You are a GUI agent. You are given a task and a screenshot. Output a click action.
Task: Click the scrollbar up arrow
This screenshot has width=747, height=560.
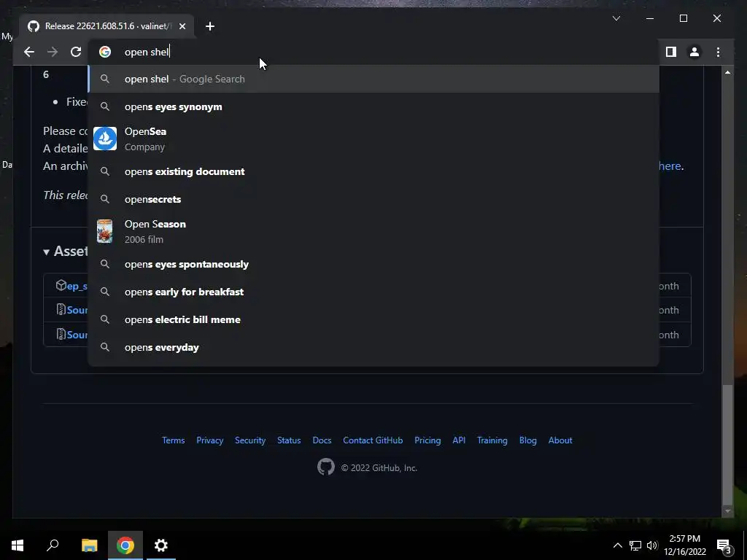coord(727,72)
